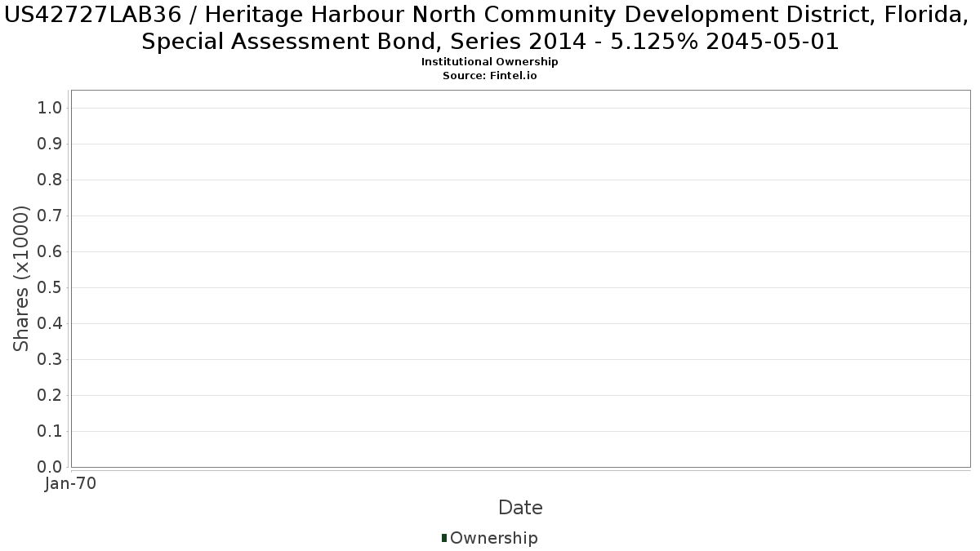Click the 0.1 y-axis tick label

pyautogui.click(x=51, y=432)
